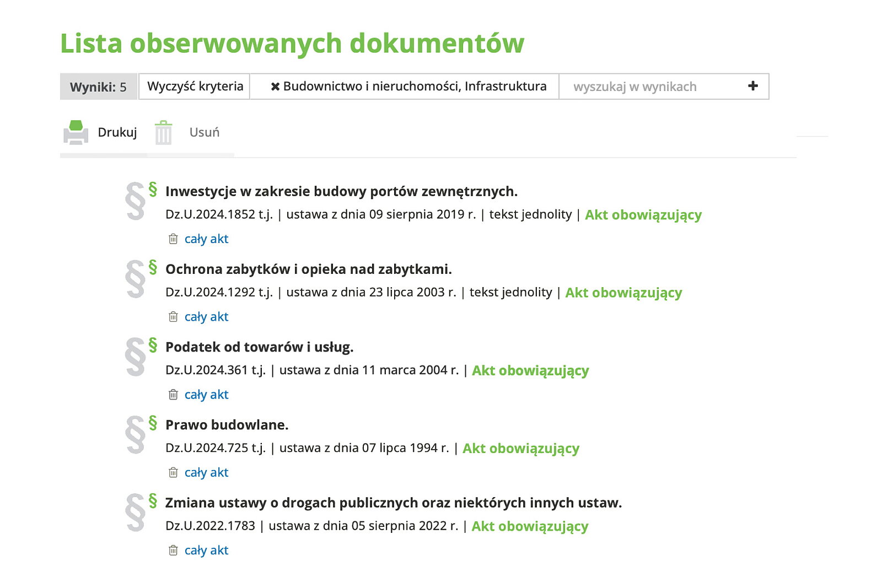882x588 pixels.
Task: Click Akt obowiązujący status for Dz.U.2024.361
Action: 530,370
